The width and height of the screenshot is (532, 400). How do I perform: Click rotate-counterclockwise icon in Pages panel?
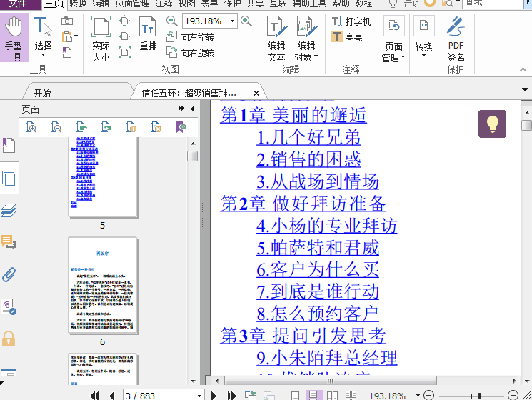click(x=81, y=127)
